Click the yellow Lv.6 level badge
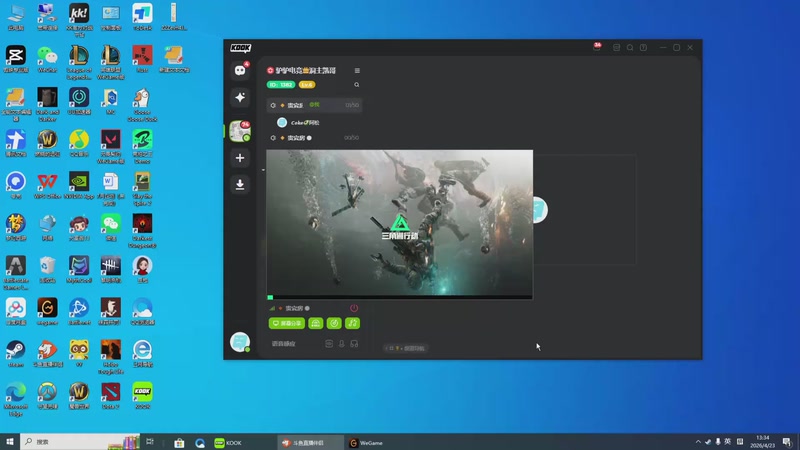This screenshot has height=450, width=800. (x=307, y=85)
